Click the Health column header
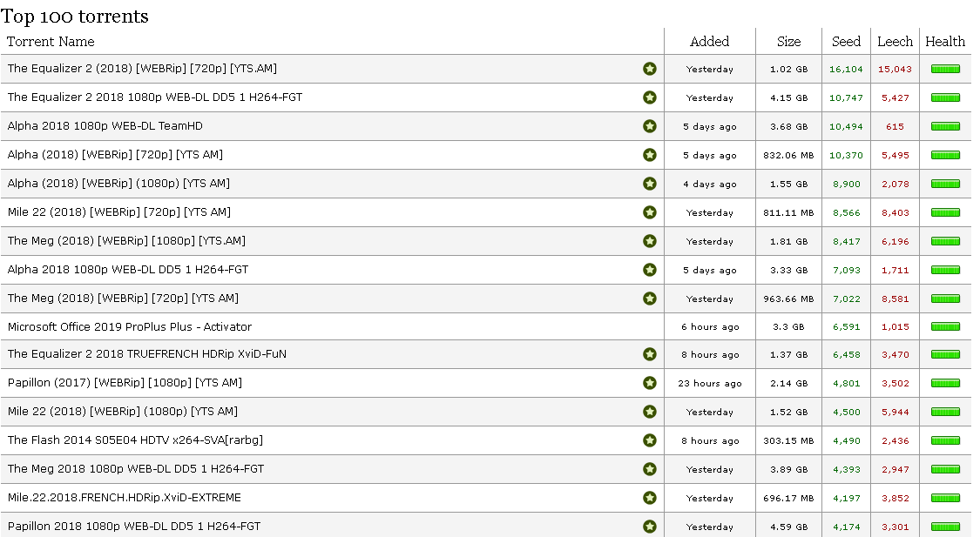The image size is (980, 537). (945, 42)
